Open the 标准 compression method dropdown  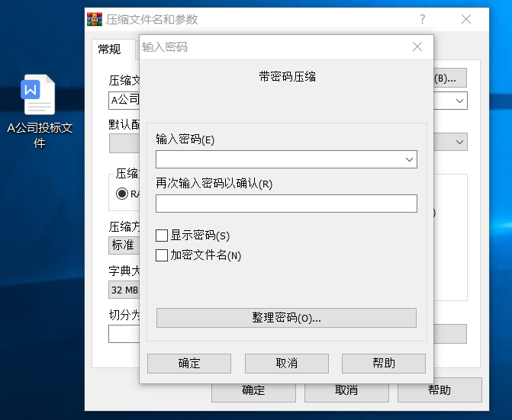click(x=124, y=245)
